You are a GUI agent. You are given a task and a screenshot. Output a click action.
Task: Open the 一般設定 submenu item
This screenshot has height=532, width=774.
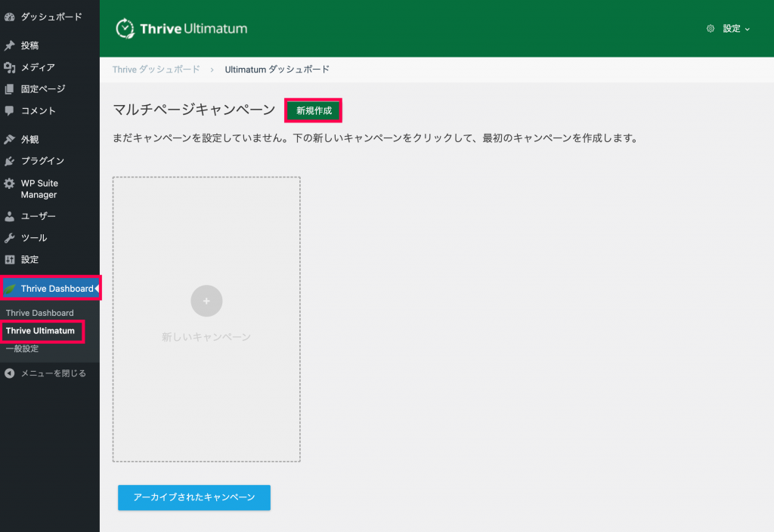click(22, 349)
